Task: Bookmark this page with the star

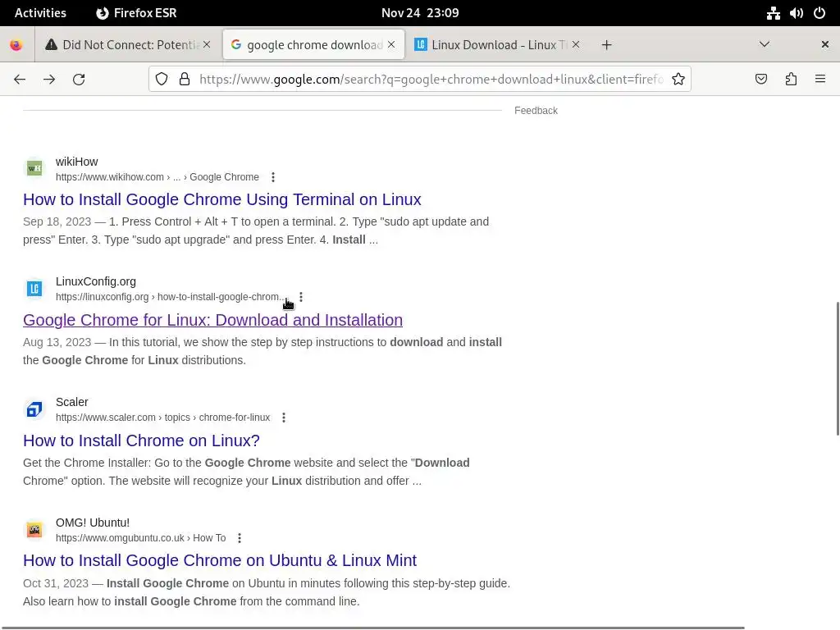Action: point(678,80)
